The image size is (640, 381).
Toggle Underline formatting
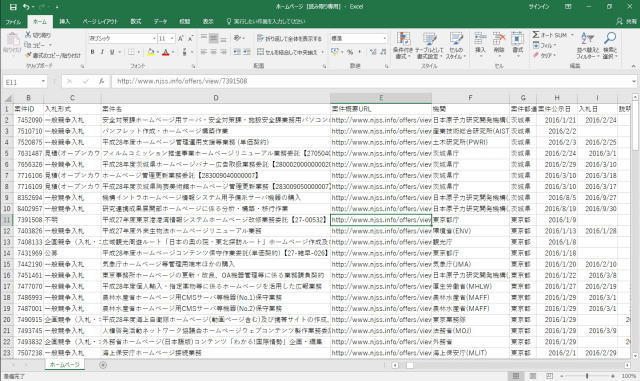point(111,52)
